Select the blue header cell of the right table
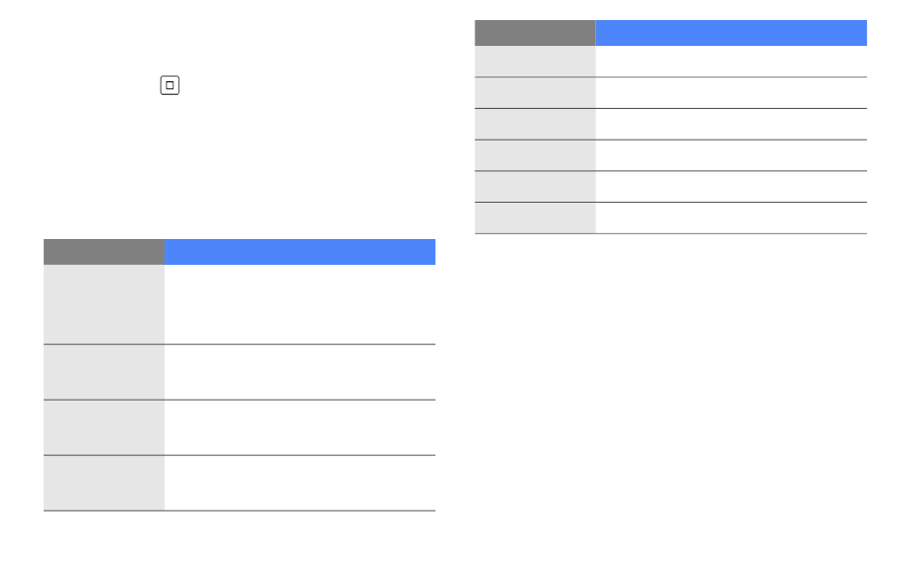 click(731, 33)
